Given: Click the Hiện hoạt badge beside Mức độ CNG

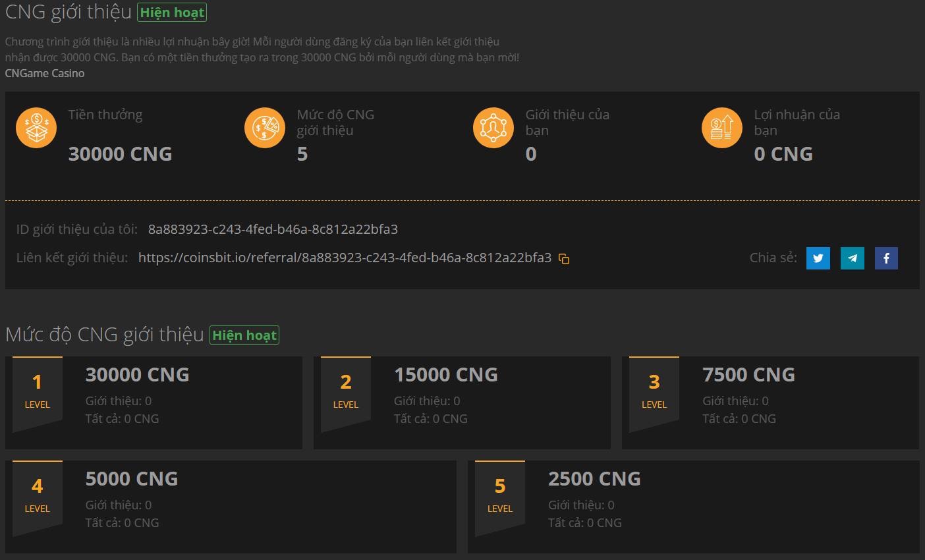Looking at the screenshot, I should tap(244, 335).
